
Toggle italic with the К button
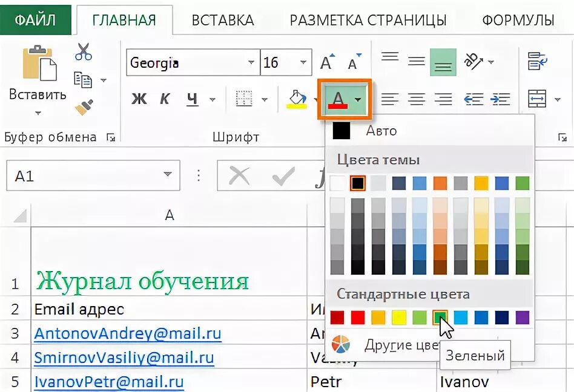164,99
